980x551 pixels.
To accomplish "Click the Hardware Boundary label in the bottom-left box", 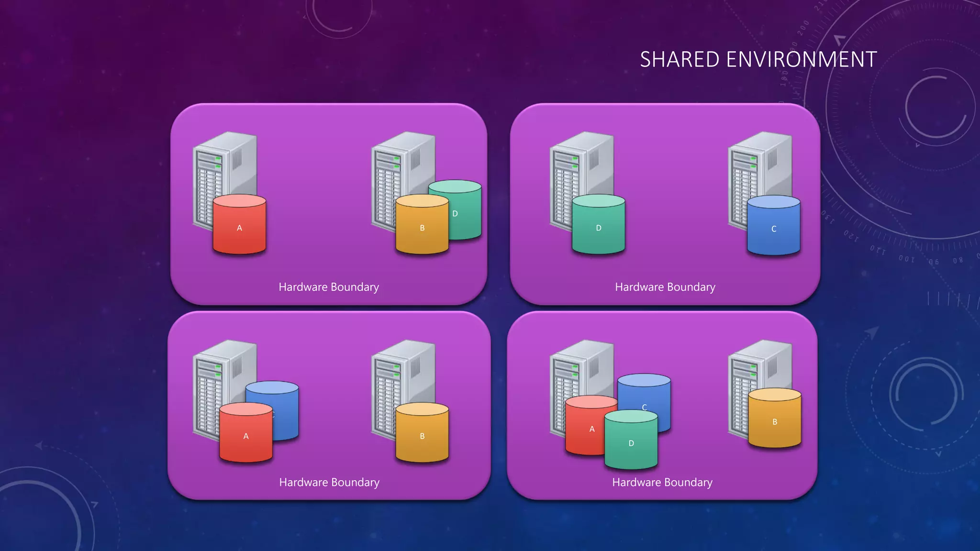I will (x=329, y=482).
